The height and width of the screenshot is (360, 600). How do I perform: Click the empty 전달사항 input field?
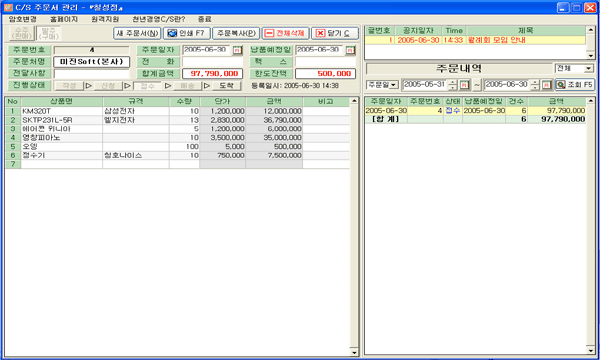pyautogui.click(x=91, y=73)
